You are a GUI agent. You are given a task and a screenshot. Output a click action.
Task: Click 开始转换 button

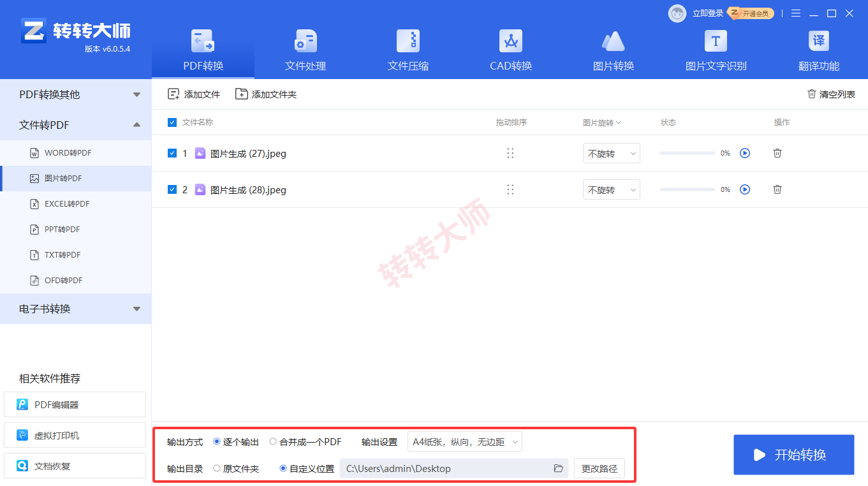793,455
